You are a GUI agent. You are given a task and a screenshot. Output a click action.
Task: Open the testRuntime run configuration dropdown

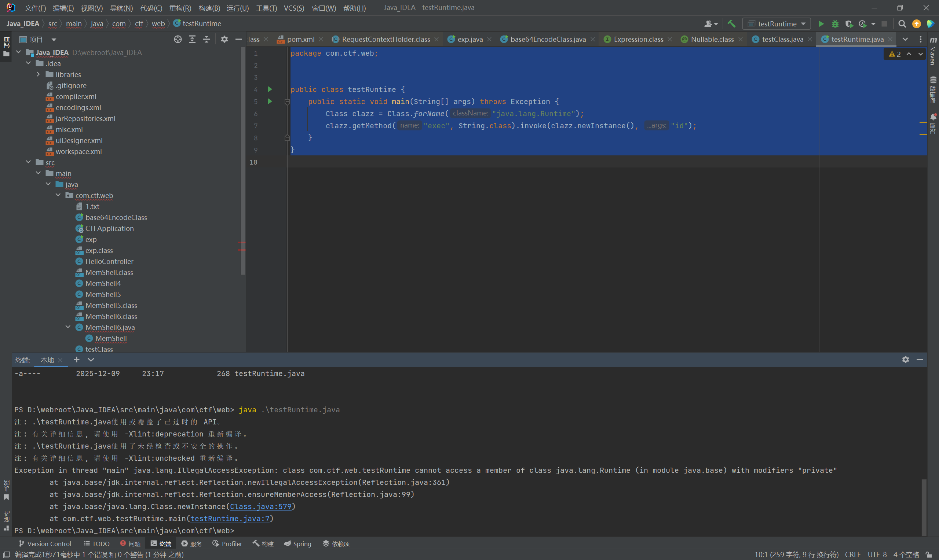click(x=777, y=24)
